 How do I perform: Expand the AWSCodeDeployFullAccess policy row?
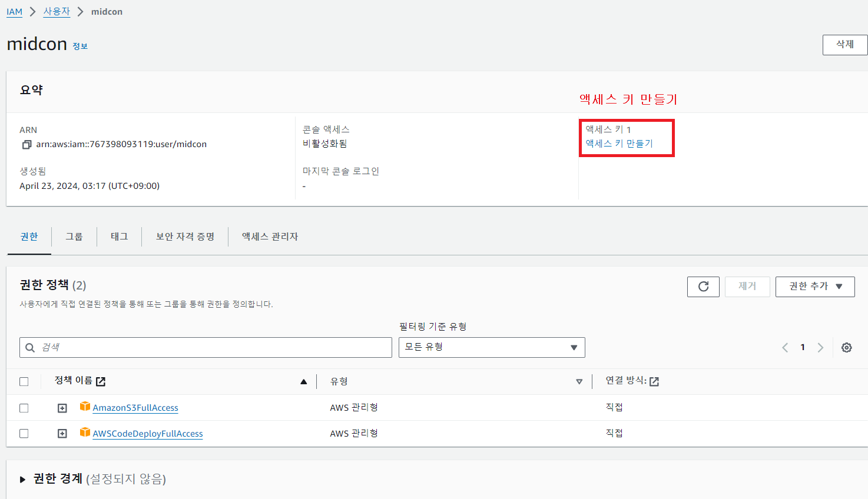coord(62,434)
